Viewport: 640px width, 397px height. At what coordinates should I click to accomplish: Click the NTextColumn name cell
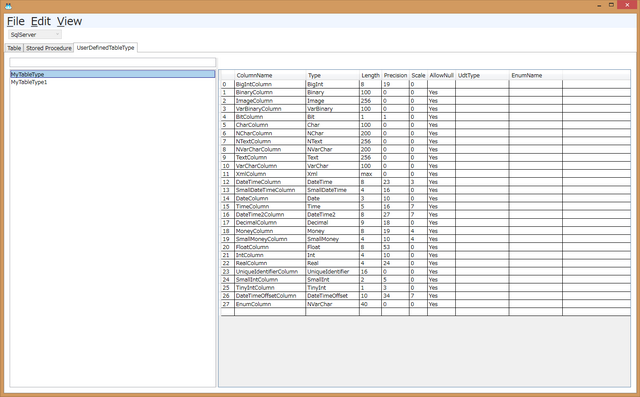(270, 141)
